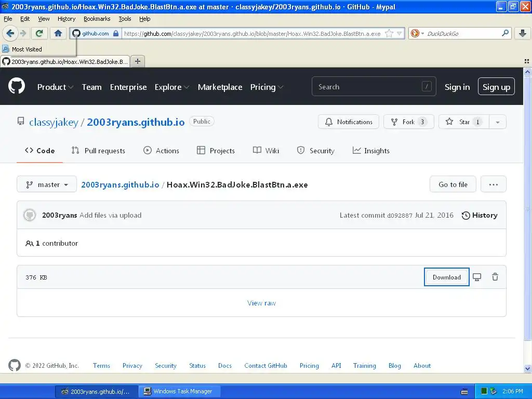532x399 pixels.
Task: Open the URL history dropdown arrow
Action: point(400,33)
